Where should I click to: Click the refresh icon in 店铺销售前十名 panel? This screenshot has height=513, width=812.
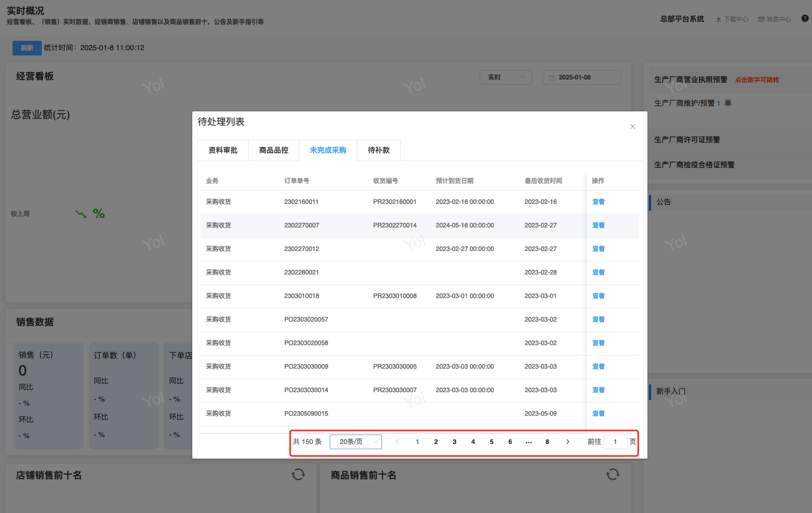[298, 474]
